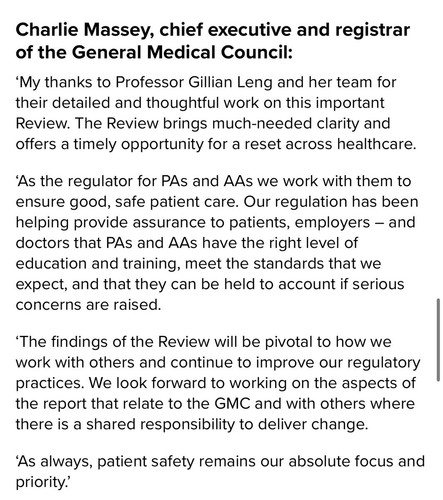443x500 pixels.
Task: Click the words 'helping provide assurance to patients'
Action: [152, 223]
